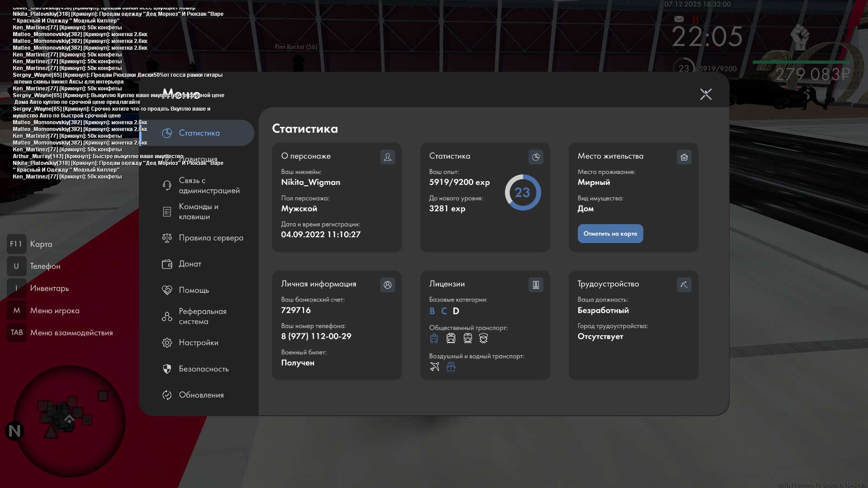Close the menu with the X button
Viewport: 868px width, 488px height.
click(x=706, y=94)
